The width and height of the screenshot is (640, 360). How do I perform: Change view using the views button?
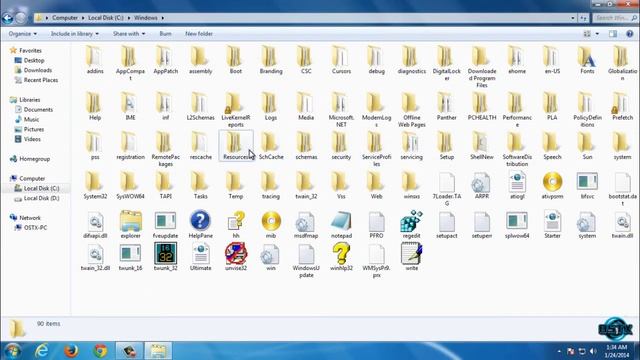(x=587, y=34)
